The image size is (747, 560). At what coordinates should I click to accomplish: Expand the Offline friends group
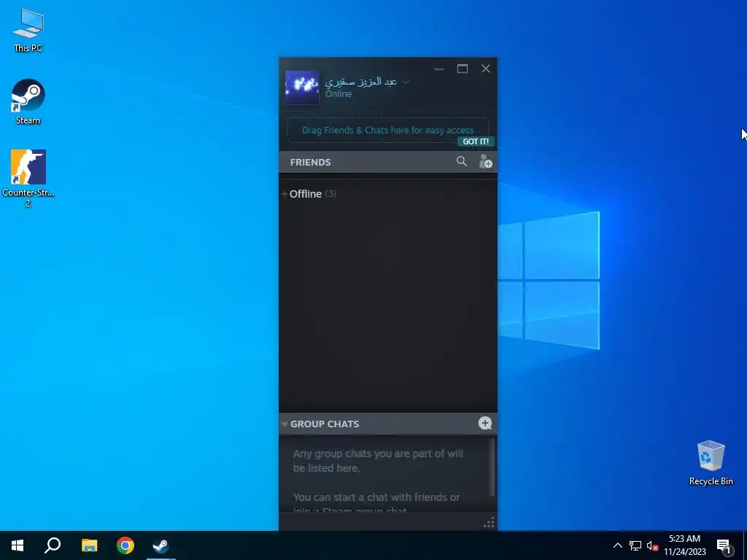pos(285,194)
